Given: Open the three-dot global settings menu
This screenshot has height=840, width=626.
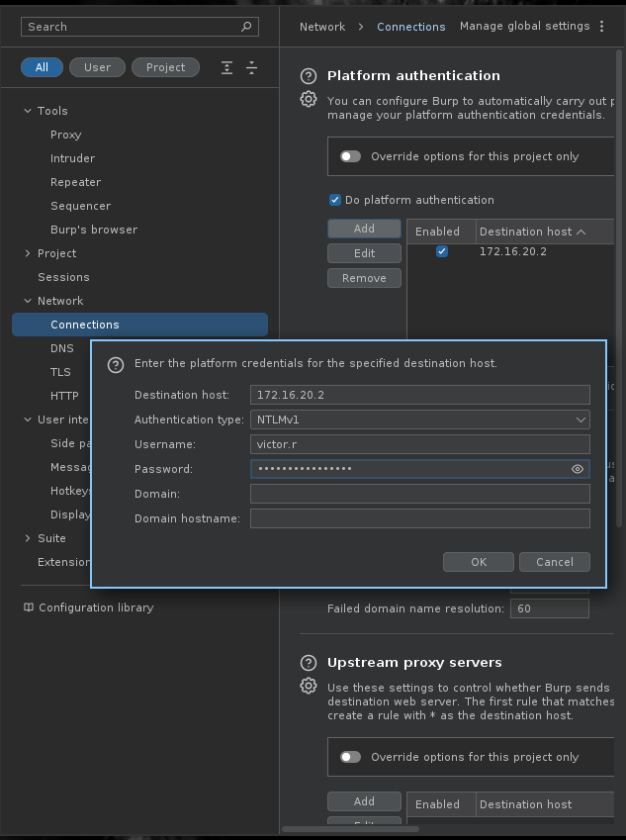Looking at the screenshot, I should [x=601, y=27].
